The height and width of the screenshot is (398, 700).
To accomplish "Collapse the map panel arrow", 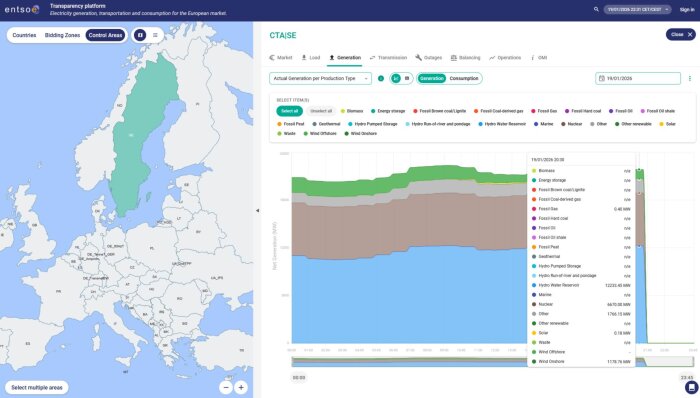I will [257, 210].
